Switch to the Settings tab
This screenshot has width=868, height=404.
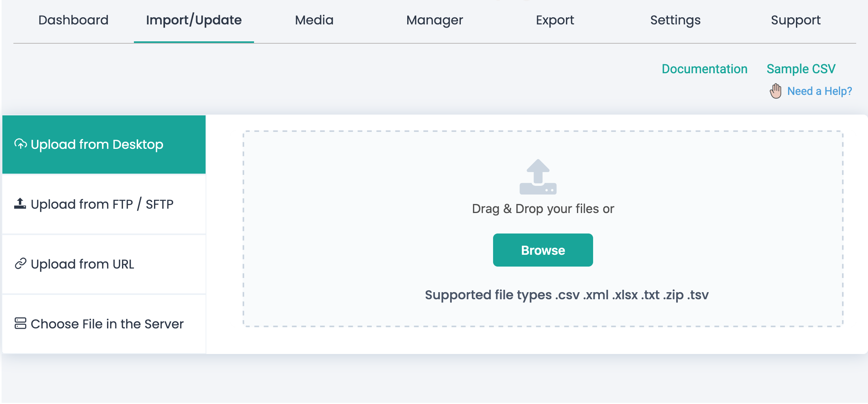click(675, 20)
